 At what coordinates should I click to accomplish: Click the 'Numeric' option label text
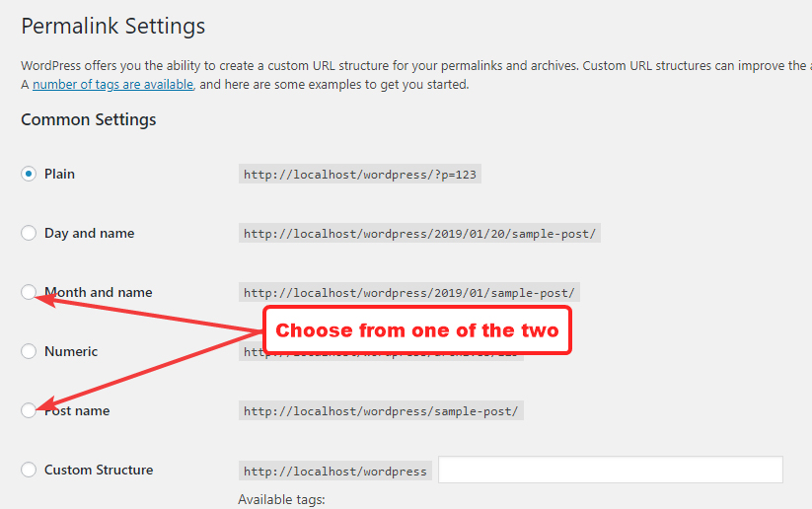pos(71,351)
